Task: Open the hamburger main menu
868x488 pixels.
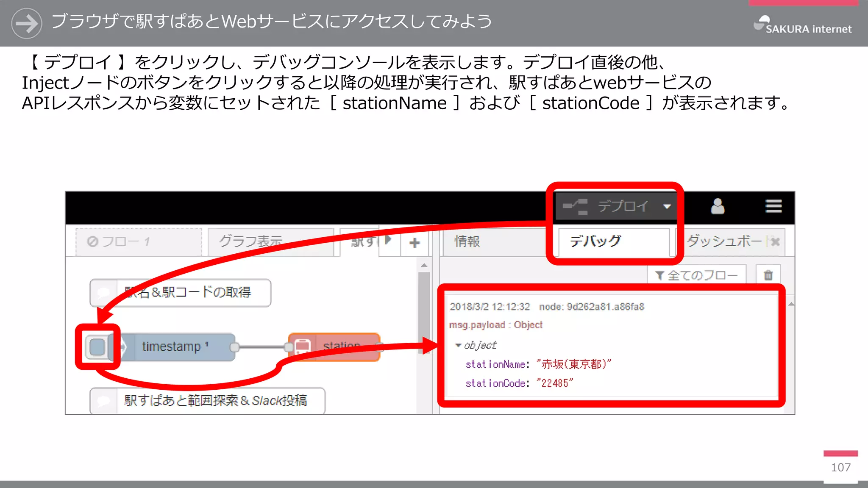Action: (x=773, y=206)
